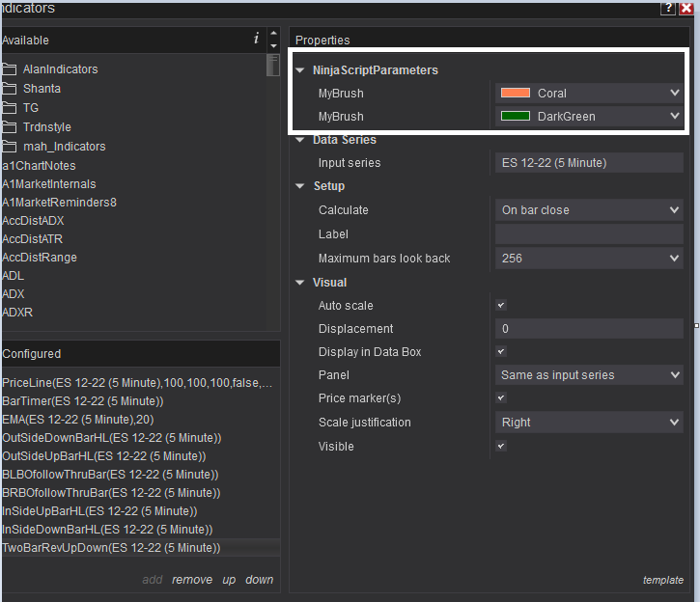Screen dimensions: 700x602
Task: Toggle the Auto scale checkbox
Action: pos(501,306)
